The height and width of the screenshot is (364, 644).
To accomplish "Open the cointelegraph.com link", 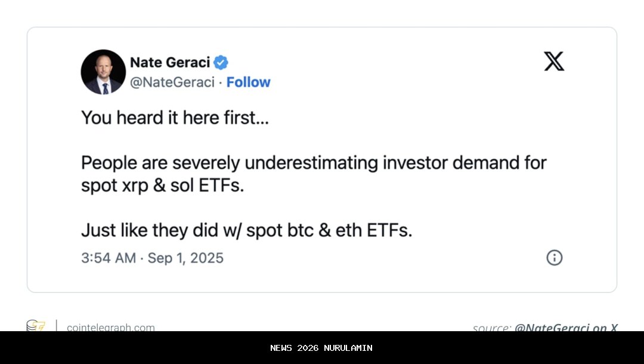I will click(111, 327).
